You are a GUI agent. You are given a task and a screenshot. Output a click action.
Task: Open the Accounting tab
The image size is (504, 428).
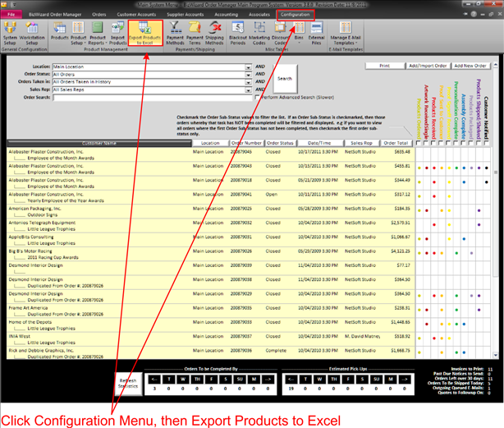coord(227,15)
